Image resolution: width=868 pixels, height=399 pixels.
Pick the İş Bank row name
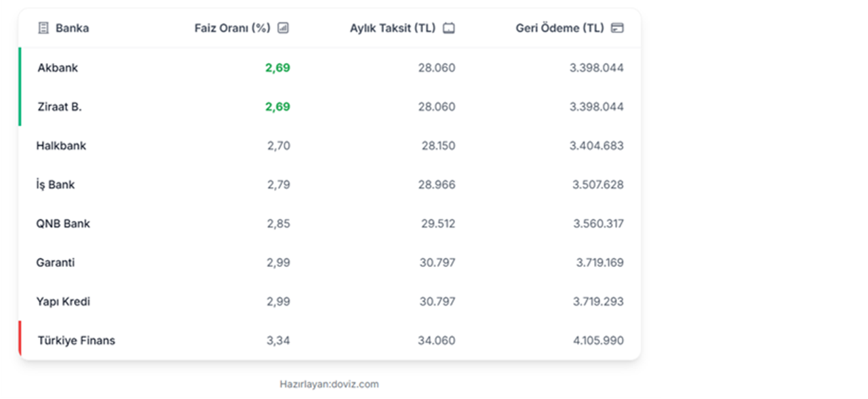pos(56,185)
